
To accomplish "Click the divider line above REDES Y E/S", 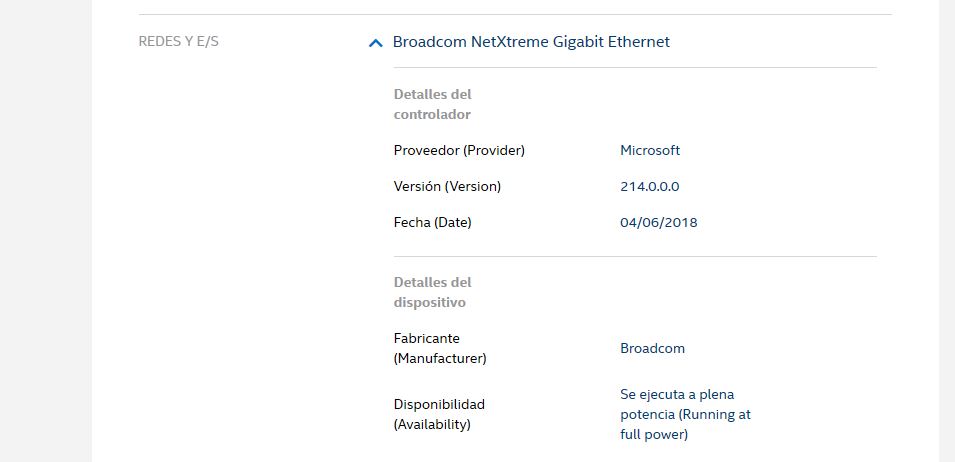I will (x=514, y=15).
